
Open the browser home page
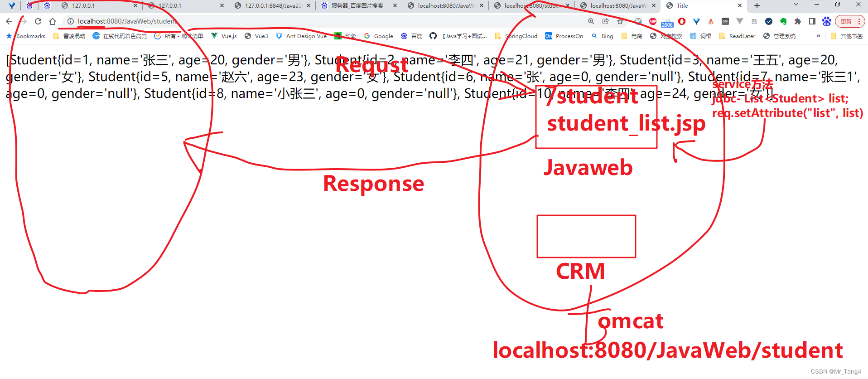[x=53, y=21]
